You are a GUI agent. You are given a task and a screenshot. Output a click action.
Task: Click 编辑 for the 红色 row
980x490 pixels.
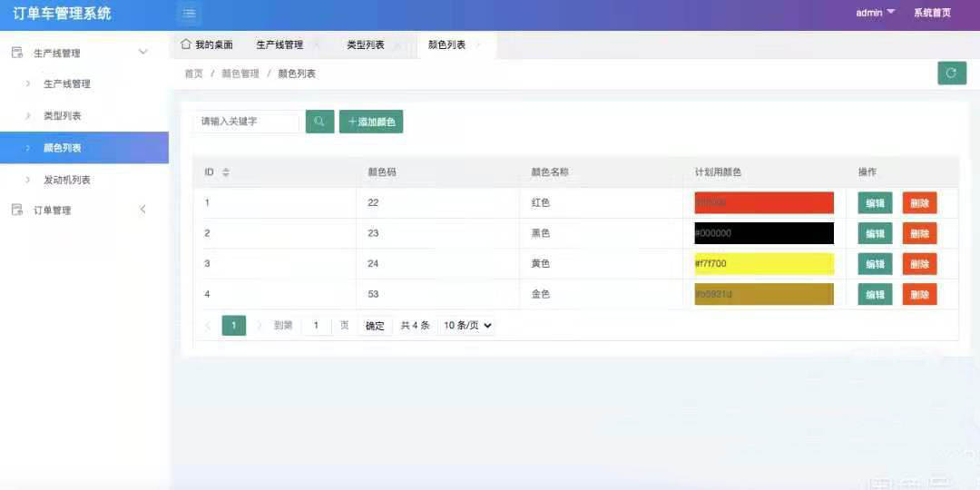point(875,203)
